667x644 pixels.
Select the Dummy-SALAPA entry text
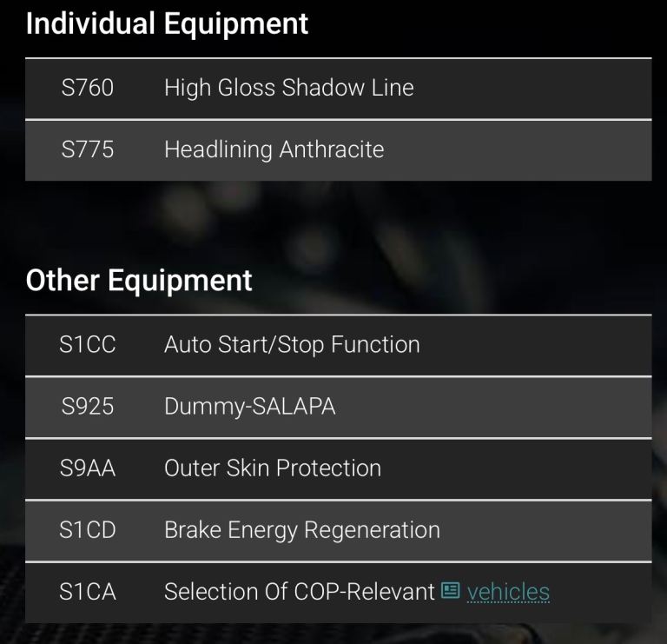(x=249, y=407)
